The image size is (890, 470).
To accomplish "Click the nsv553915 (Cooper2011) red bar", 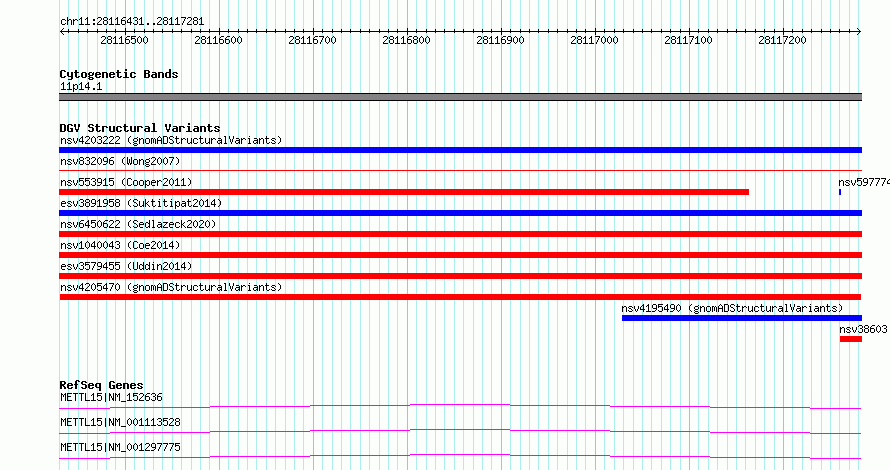I will pyautogui.click(x=404, y=192).
